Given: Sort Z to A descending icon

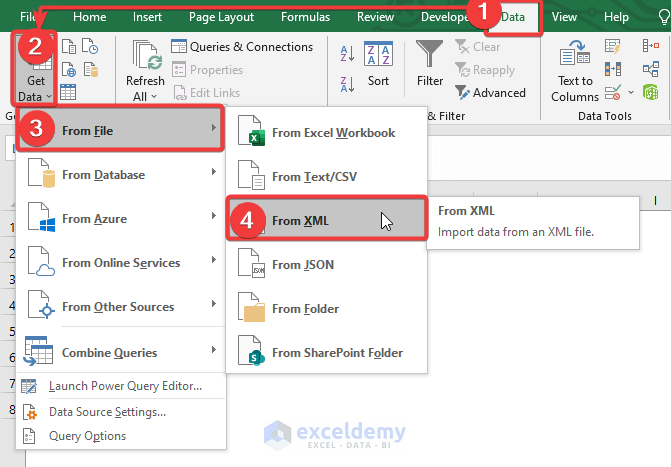Looking at the screenshot, I should tap(347, 84).
